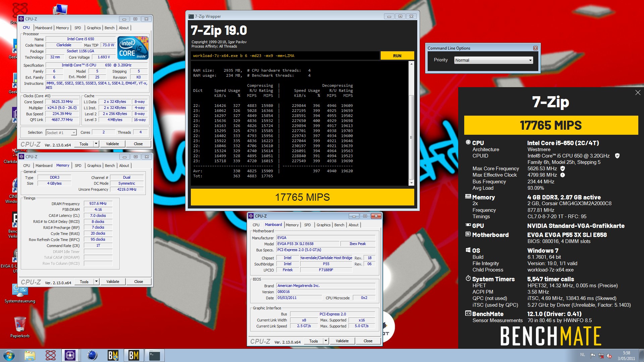Image resolution: width=644 pixels, height=362 pixels.
Task: Expand Tools arrow in CPU-Z CPU-tab window
Action: pyautogui.click(x=96, y=144)
